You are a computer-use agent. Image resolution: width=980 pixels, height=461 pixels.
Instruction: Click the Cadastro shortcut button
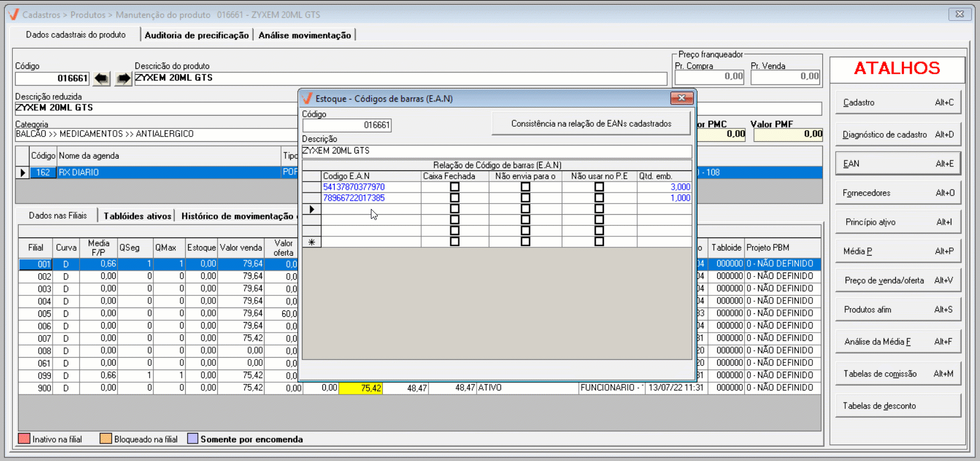coord(898,103)
